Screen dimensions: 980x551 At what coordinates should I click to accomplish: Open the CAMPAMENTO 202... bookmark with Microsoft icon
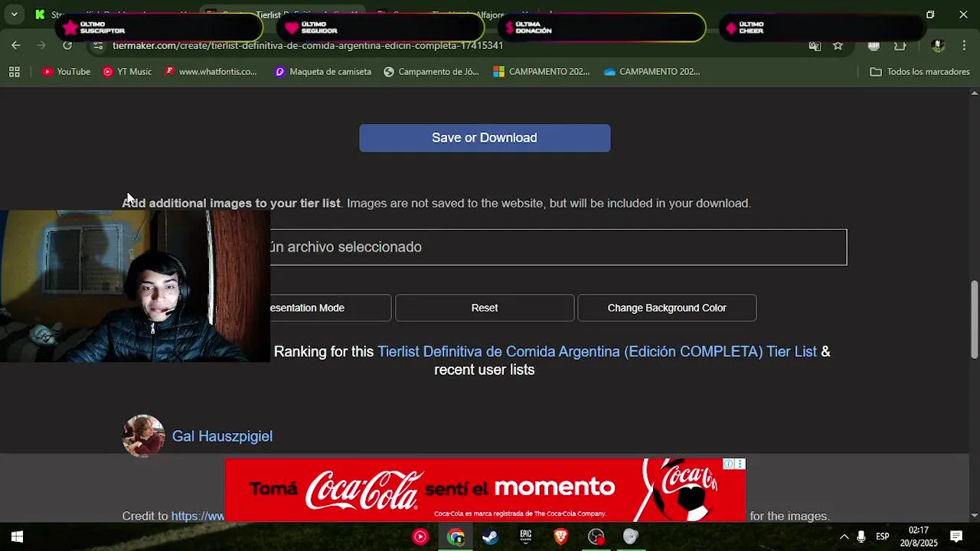coord(541,72)
